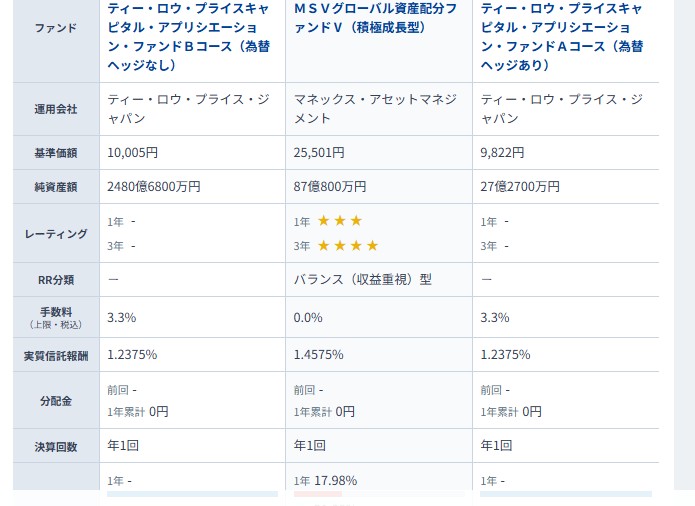Click the 分配金 row header
Screen dimensions: 695x506
tap(55, 400)
